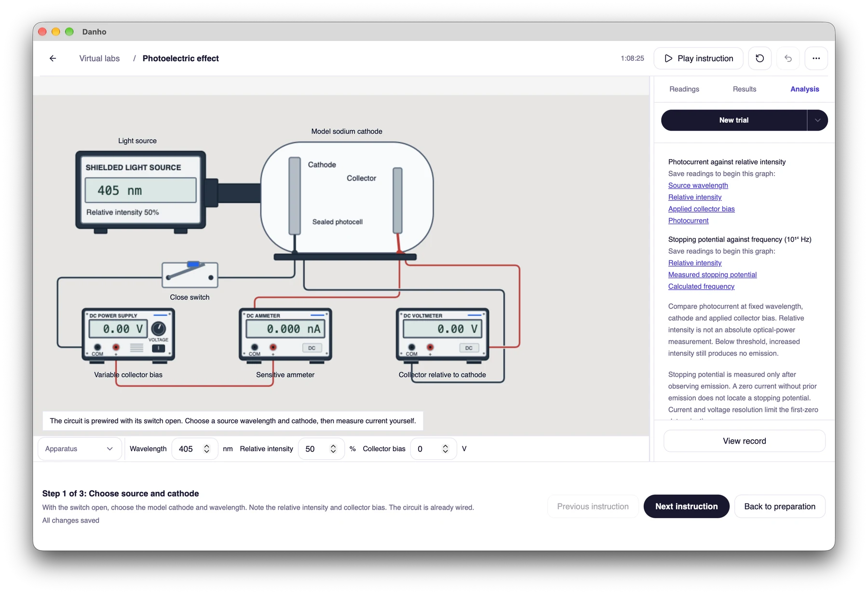This screenshot has height=594, width=868.
Task: Open the Photocurrent link
Action: tap(689, 221)
